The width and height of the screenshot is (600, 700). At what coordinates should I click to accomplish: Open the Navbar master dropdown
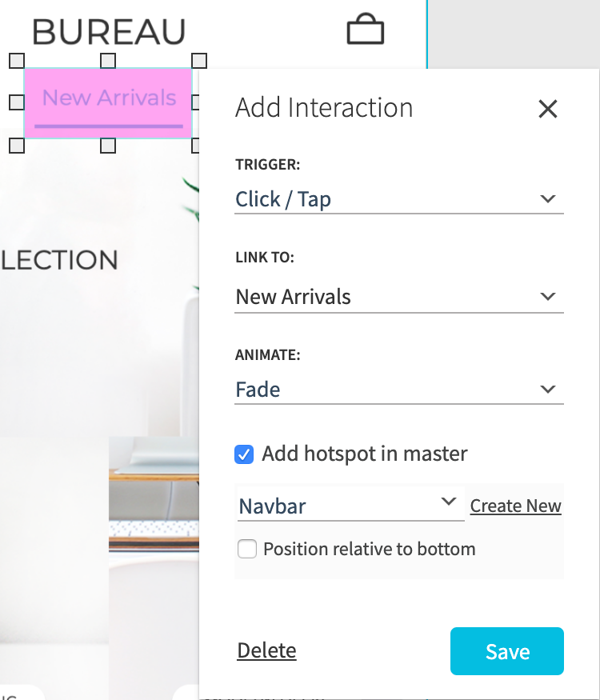pos(350,506)
